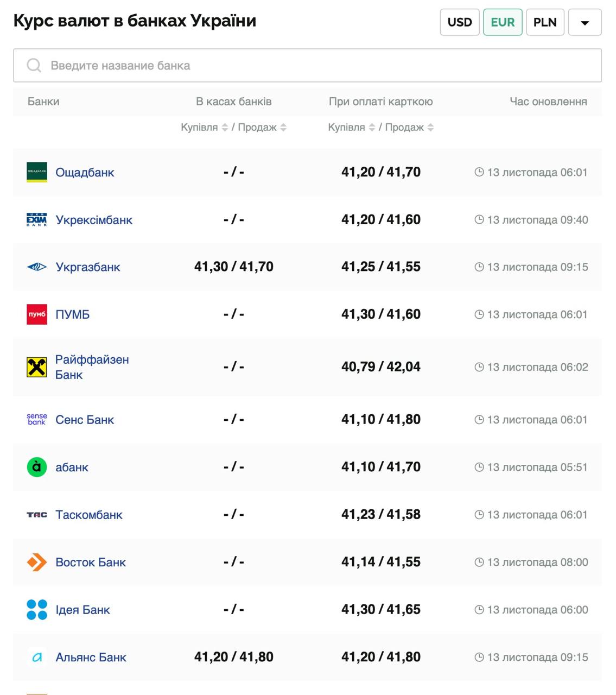Switch to the PLN currency tab
The height and width of the screenshot is (695, 616).
pos(545,22)
